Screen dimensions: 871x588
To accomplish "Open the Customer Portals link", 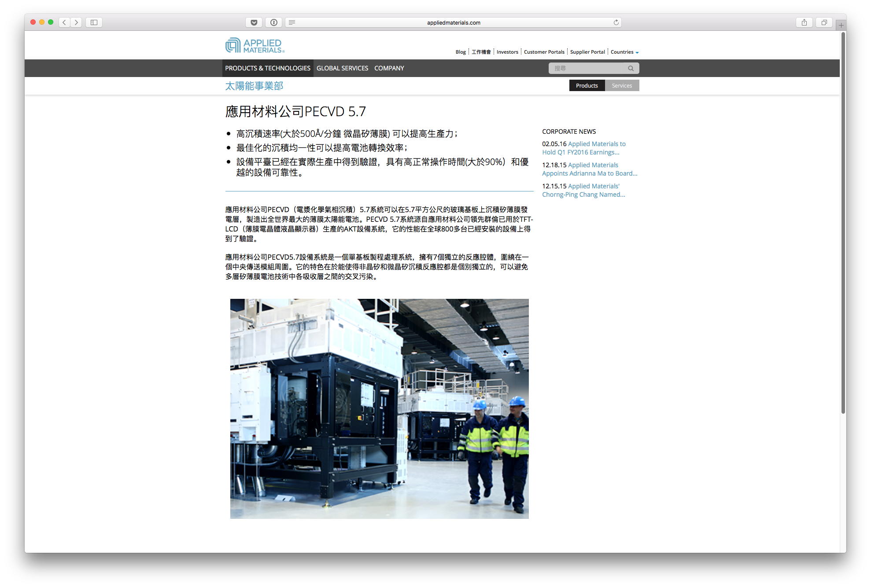I will coord(544,52).
